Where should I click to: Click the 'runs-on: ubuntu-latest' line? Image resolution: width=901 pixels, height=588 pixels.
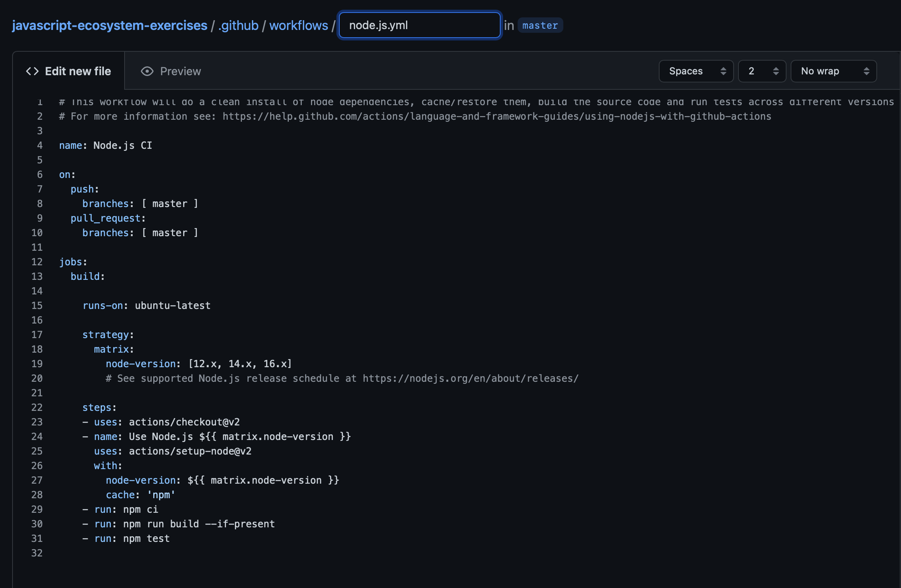[146, 306]
